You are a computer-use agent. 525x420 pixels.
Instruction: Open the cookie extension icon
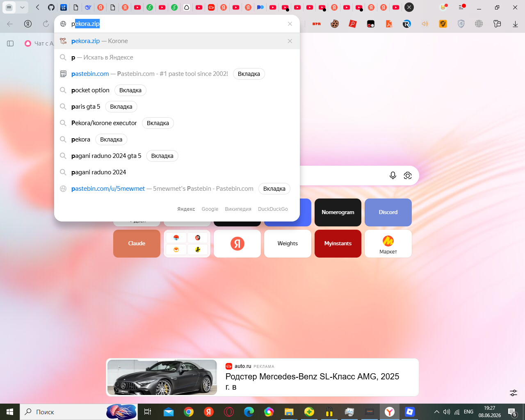click(335, 24)
